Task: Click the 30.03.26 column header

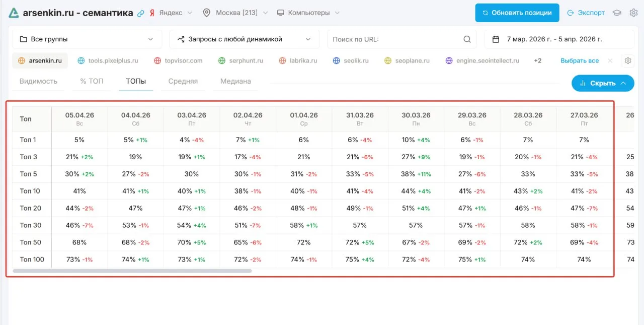Action: tap(416, 118)
